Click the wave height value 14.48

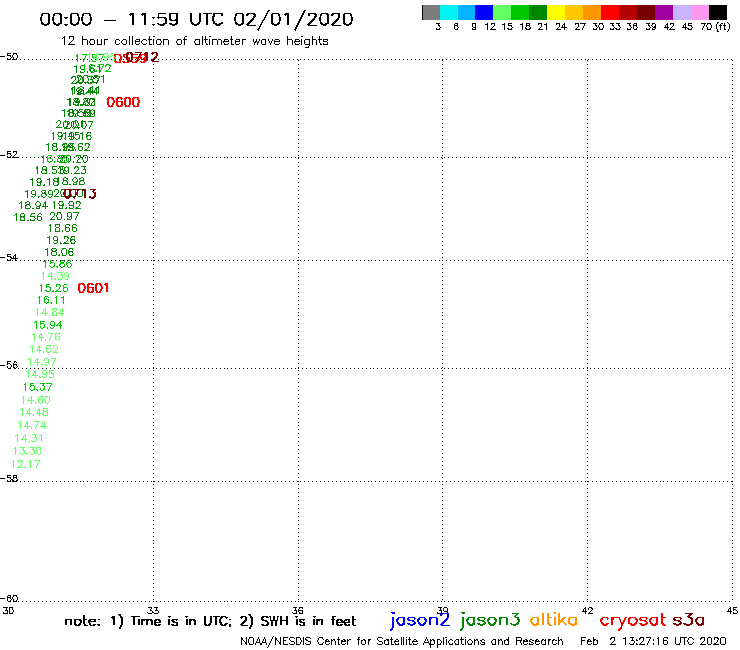[x=34, y=412]
